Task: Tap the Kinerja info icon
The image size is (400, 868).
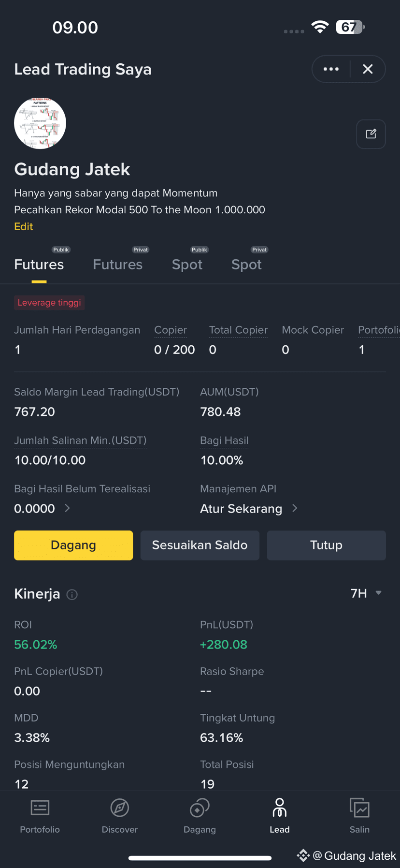Action: pos(72,594)
